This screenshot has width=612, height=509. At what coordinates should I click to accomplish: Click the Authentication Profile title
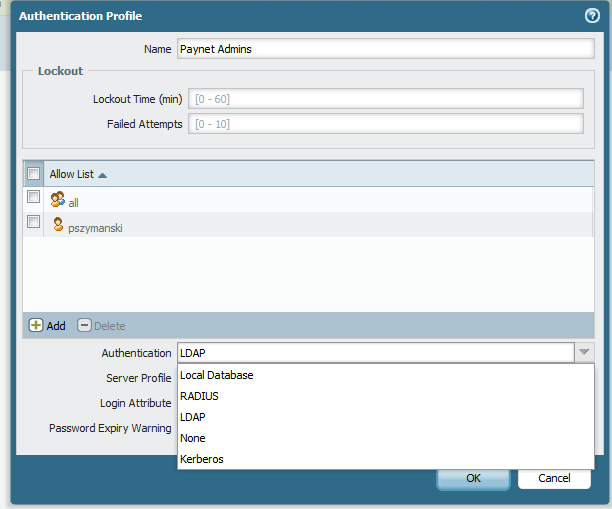[x=80, y=16]
